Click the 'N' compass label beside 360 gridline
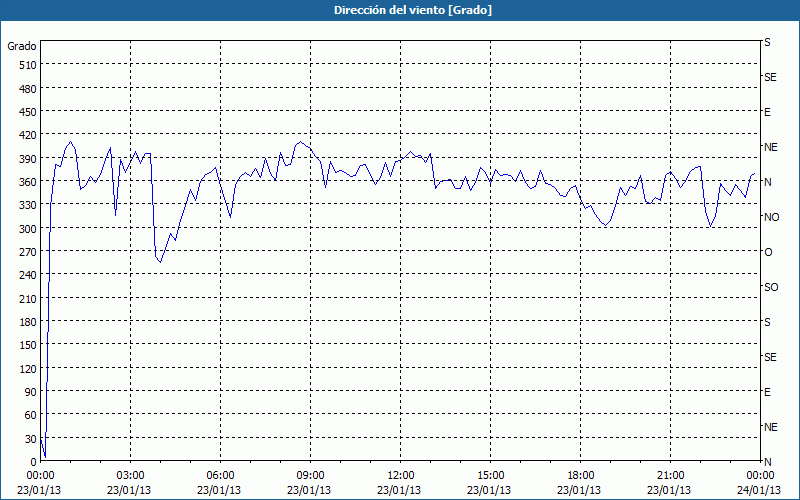 pyautogui.click(x=768, y=182)
